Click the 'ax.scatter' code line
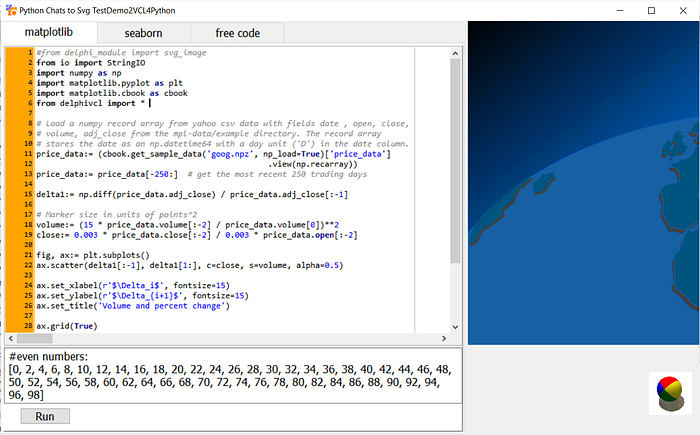700x435 pixels. [190, 265]
